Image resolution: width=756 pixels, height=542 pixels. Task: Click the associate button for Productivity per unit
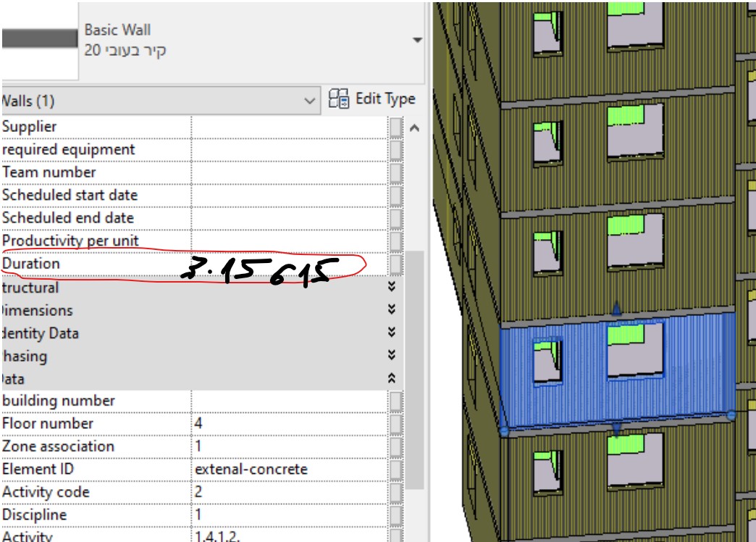[x=396, y=241]
